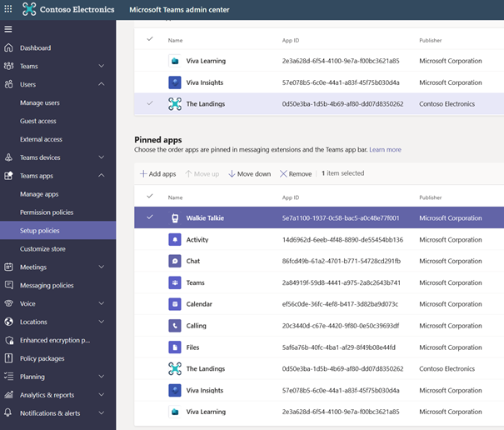This screenshot has height=430, width=504.
Task: Click the Analytics & reports chart icon
Action: pyautogui.click(x=8, y=395)
